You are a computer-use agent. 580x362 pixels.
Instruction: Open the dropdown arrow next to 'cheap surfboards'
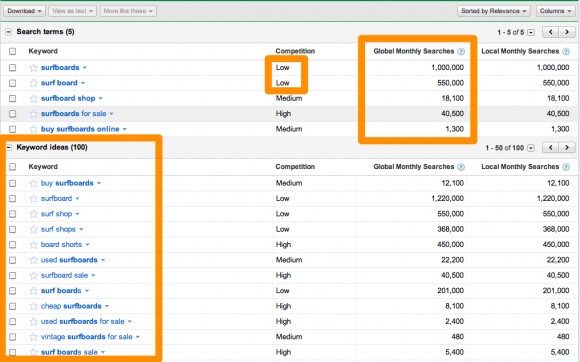107,306
